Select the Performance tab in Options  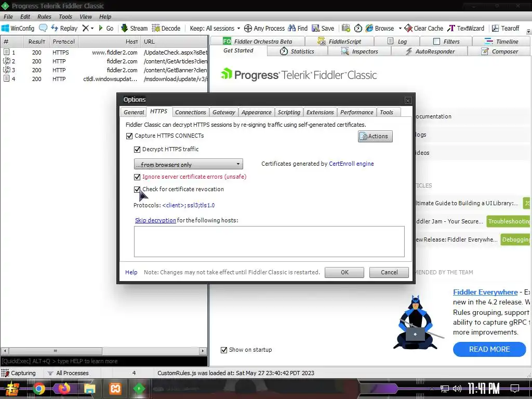point(356,112)
